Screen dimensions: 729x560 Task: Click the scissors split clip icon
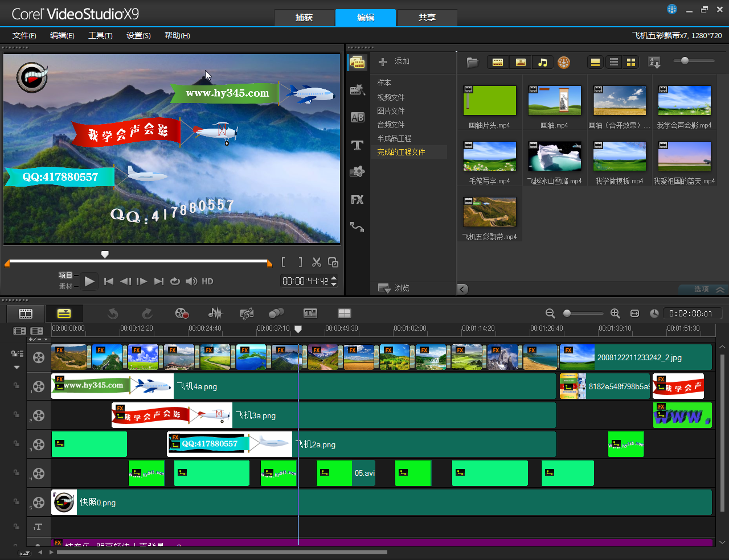[x=317, y=262]
